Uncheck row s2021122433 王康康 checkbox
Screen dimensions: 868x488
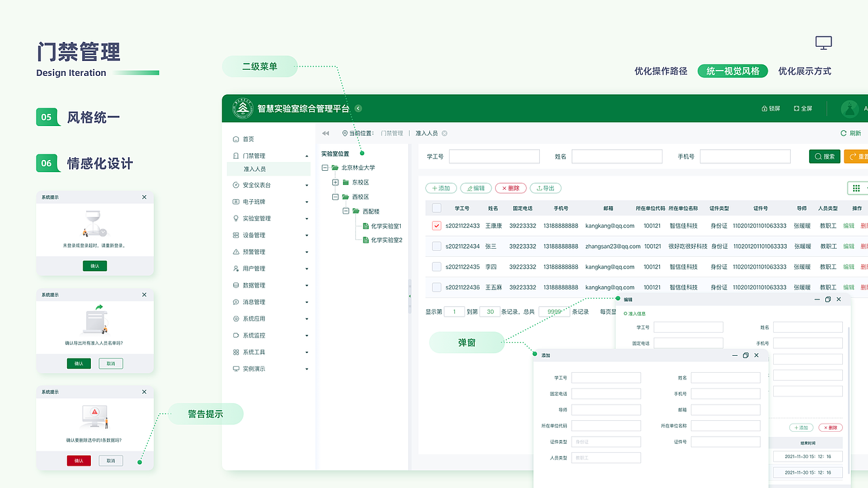click(x=437, y=226)
